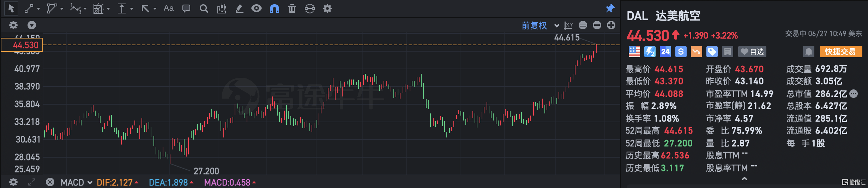This screenshot has height=188, width=868.
Task: Open dropdown arrow beside measure tool
Action: (x=132, y=9)
